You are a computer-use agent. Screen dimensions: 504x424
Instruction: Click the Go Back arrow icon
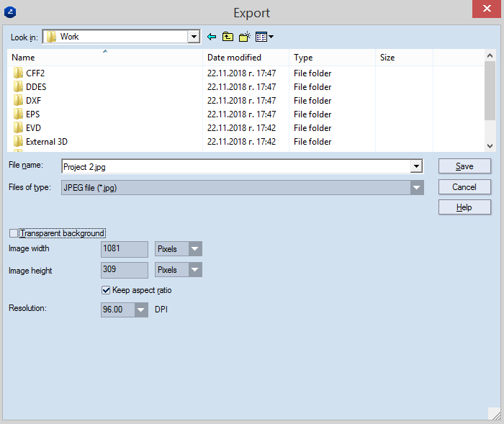[x=212, y=37]
